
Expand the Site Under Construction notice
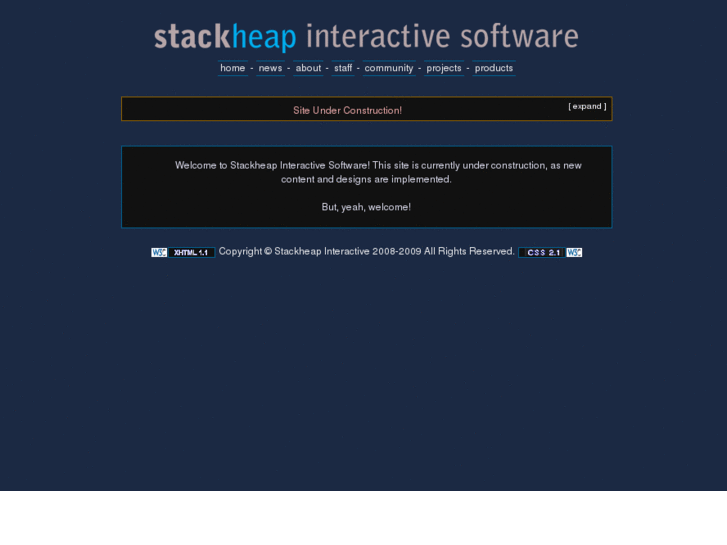tap(587, 106)
